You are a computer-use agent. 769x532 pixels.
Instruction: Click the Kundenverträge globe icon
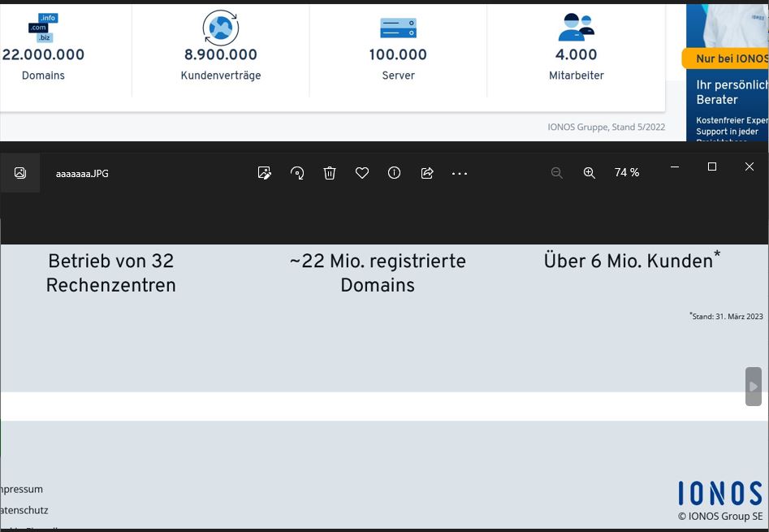[x=220, y=27]
